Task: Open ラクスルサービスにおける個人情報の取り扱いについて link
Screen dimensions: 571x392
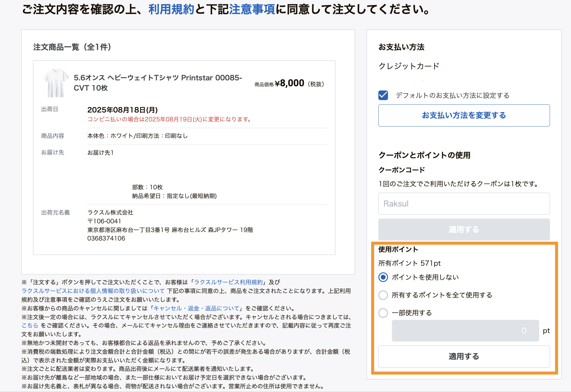Action: coord(93,291)
